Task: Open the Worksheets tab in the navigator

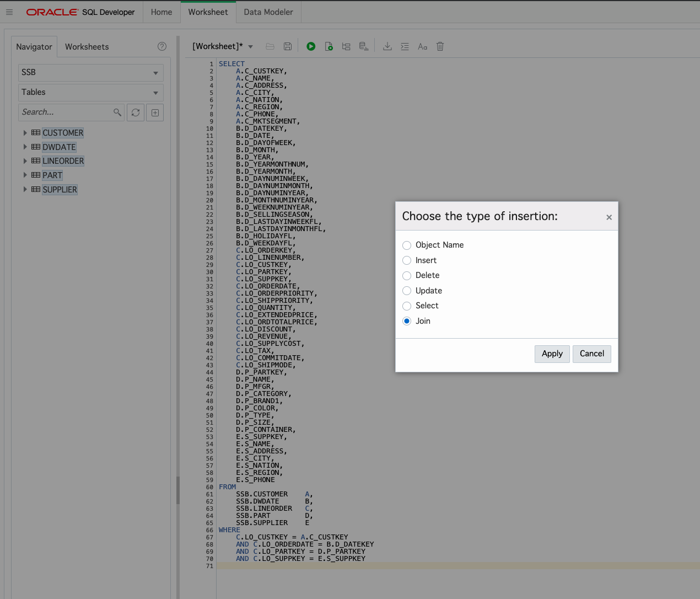Action: coord(87,47)
